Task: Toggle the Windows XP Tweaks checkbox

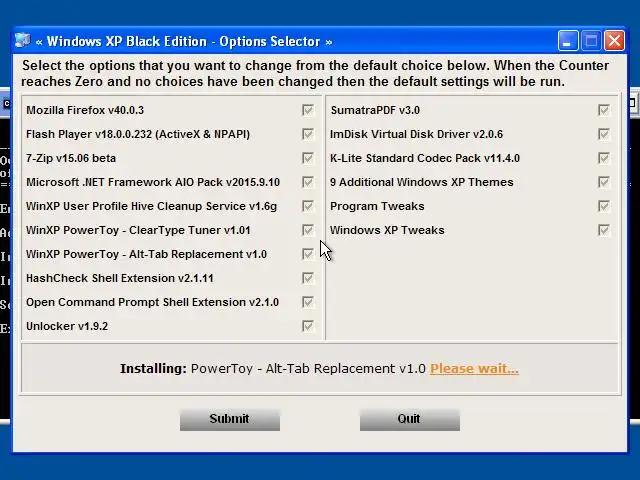Action: 604,230
